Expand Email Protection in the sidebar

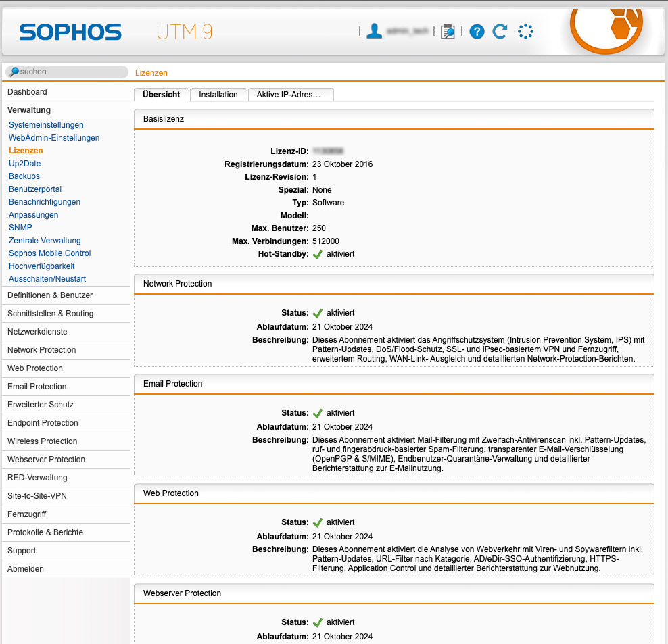66,387
